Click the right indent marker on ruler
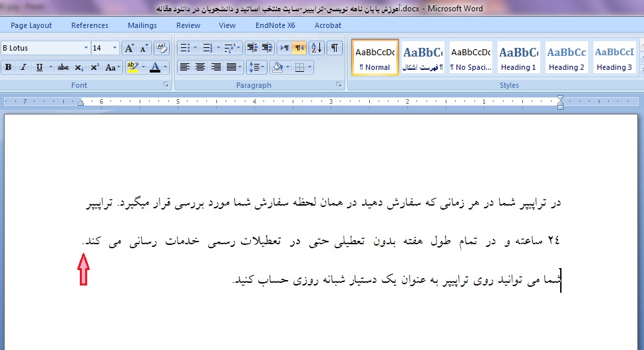 coord(560,102)
